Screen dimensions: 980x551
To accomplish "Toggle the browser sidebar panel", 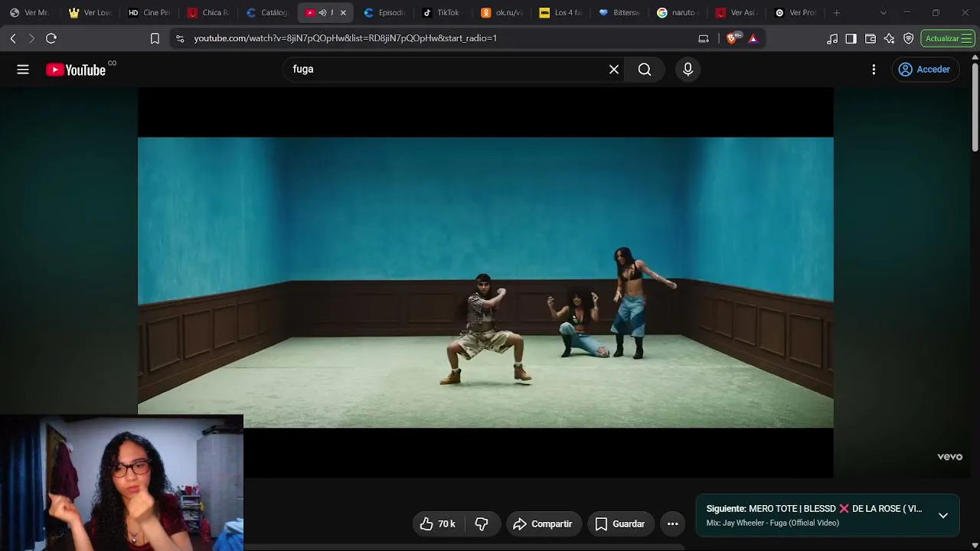I will click(851, 38).
